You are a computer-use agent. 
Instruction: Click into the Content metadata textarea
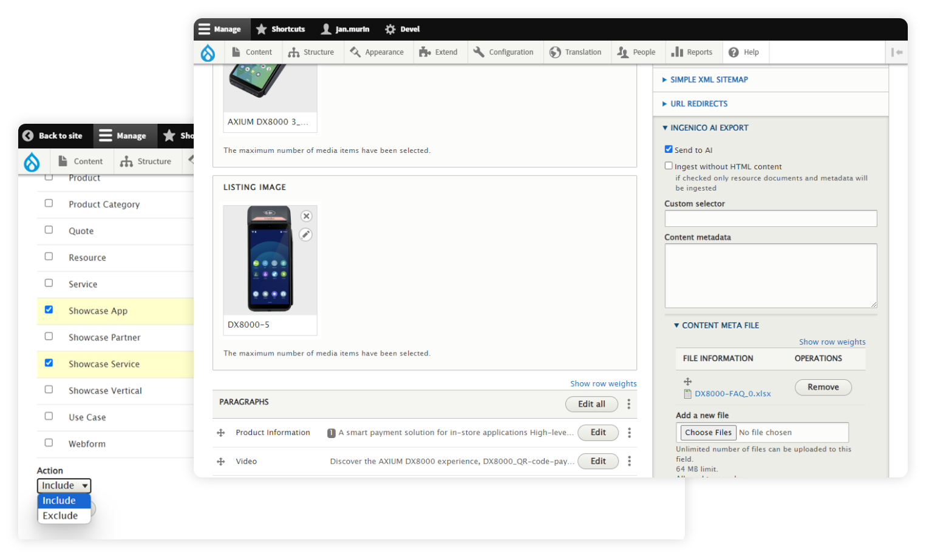pos(771,275)
